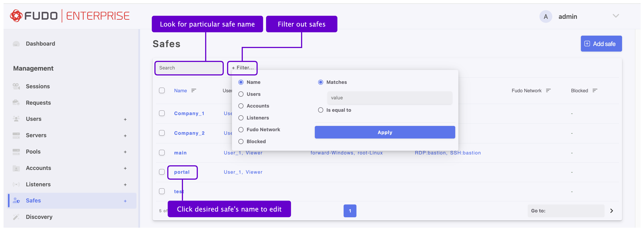Click the filter value input field
The image size is (644, 233).
(390, 98)
